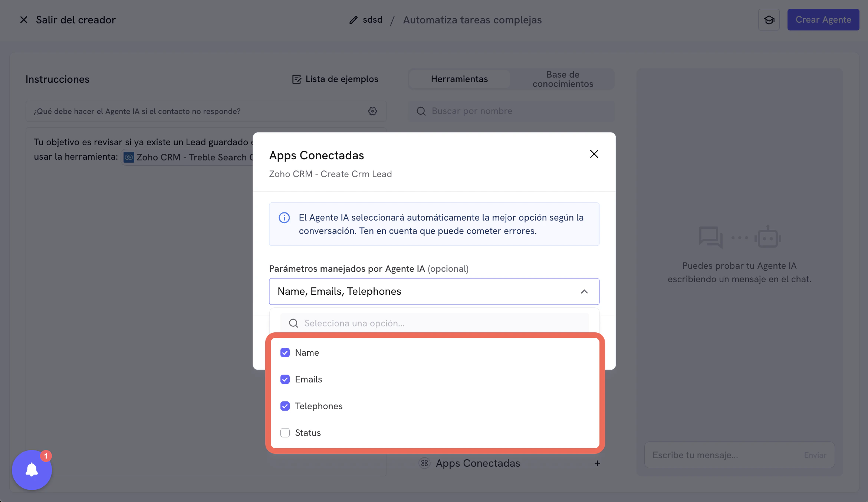The width and height of the screenshot is (868, 502).
Task: Click the search icon in Selecciona una opción
Action: [x=293, y=323]
